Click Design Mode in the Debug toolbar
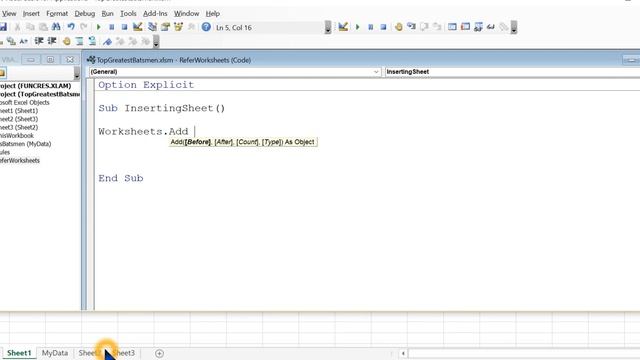This screenshot has width=640, height=360. [x=343, y=27]
